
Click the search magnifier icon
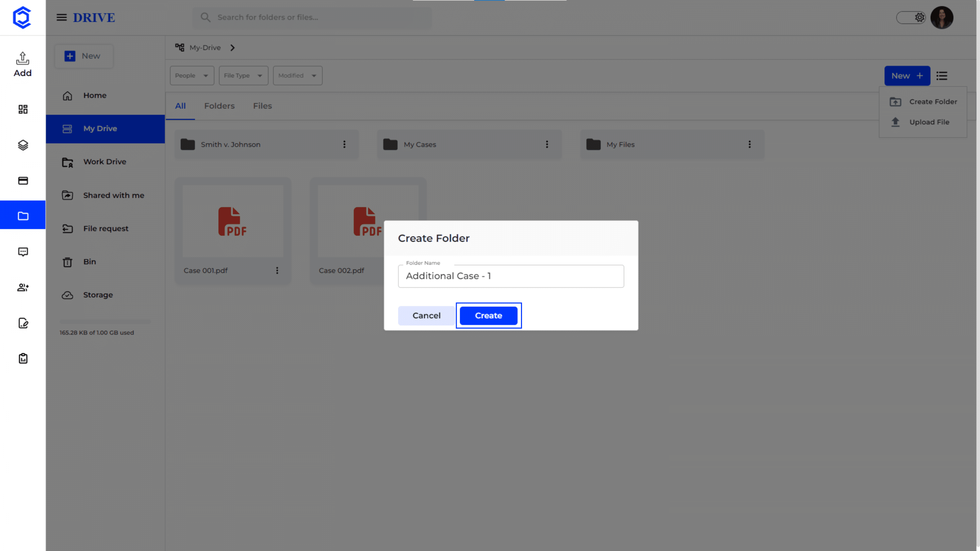pos(206,17)
